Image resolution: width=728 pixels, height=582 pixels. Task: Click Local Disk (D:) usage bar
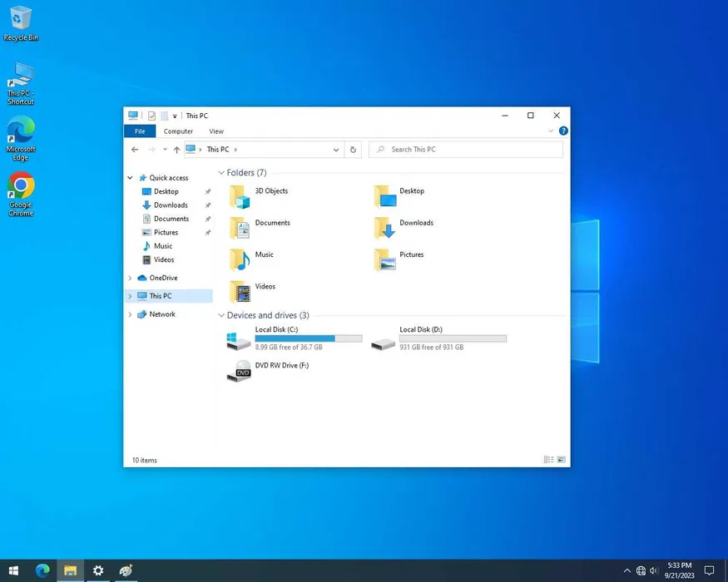(453, 338)
